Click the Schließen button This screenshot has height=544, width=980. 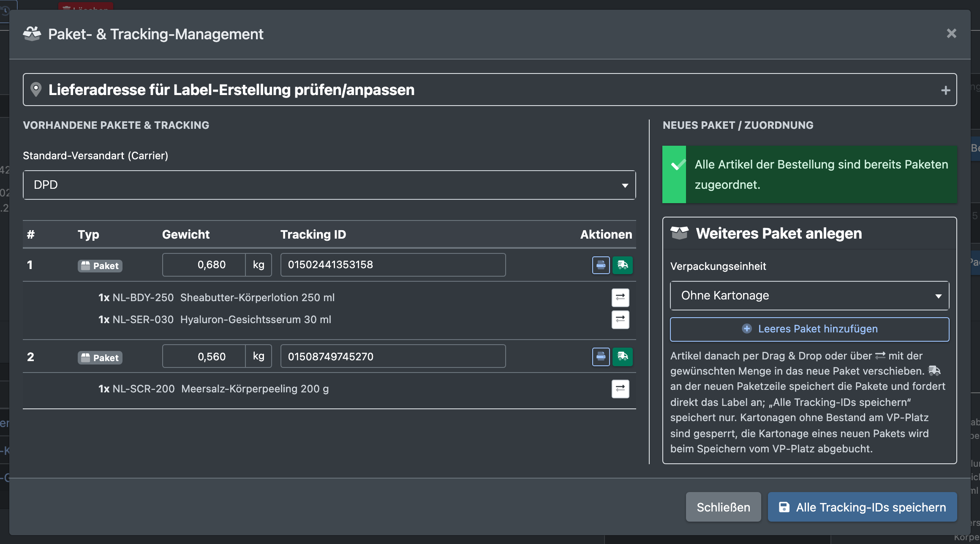click(x=723, y=507)
